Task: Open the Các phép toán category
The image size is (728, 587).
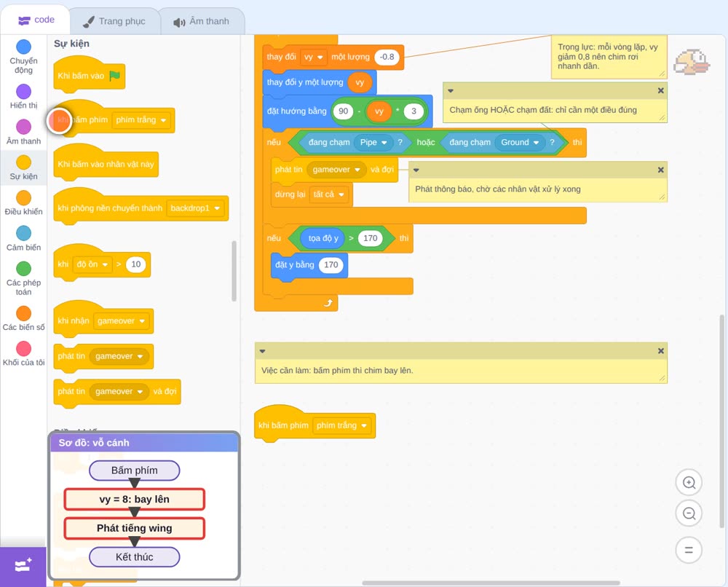Action: (23, 279)
